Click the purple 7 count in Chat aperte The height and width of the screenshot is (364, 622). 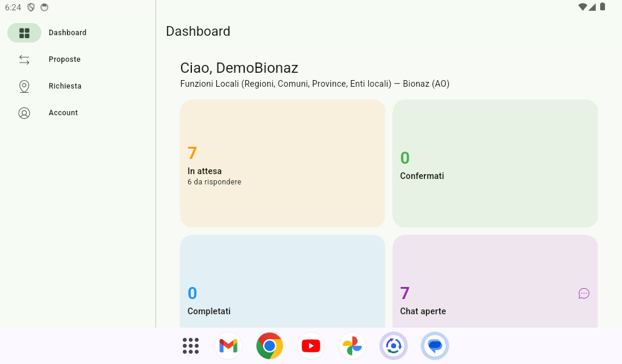coord(405,294)
